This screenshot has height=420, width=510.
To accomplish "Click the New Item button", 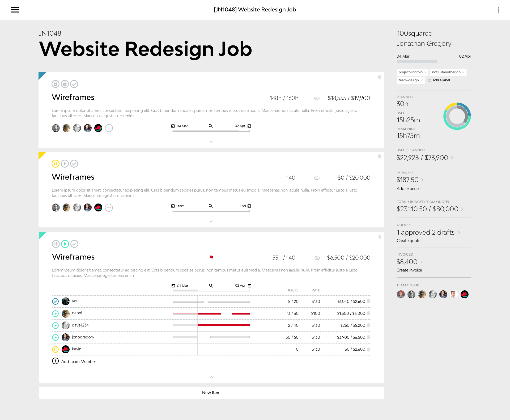I will (x=211, y=393).
